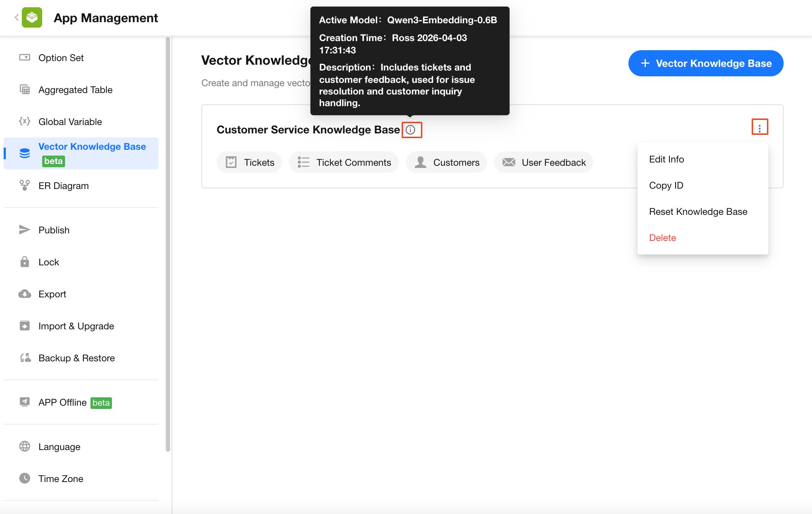Screen dimensions: 812x514
Task: Click the Option Set sidebar icon
Action: pyautogui.click(x=24, y=57)
